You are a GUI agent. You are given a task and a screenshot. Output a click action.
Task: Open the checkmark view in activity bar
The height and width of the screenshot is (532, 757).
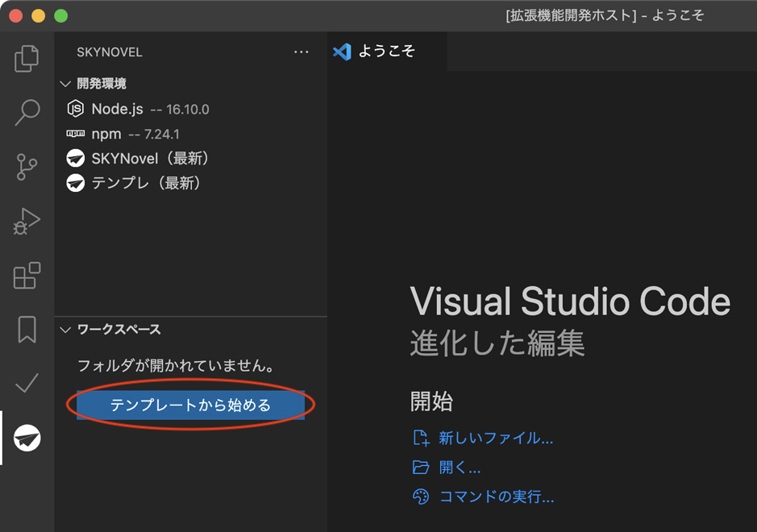[27, 384]
